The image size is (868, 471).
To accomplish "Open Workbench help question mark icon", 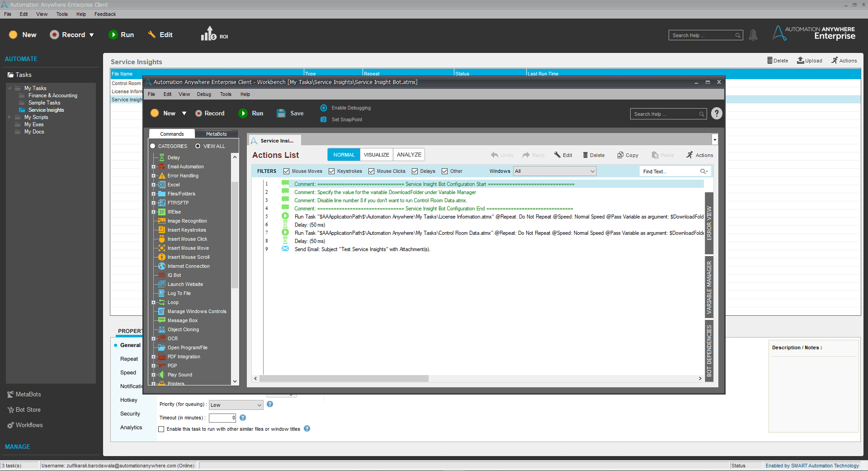I will click(x=717, y=114).
